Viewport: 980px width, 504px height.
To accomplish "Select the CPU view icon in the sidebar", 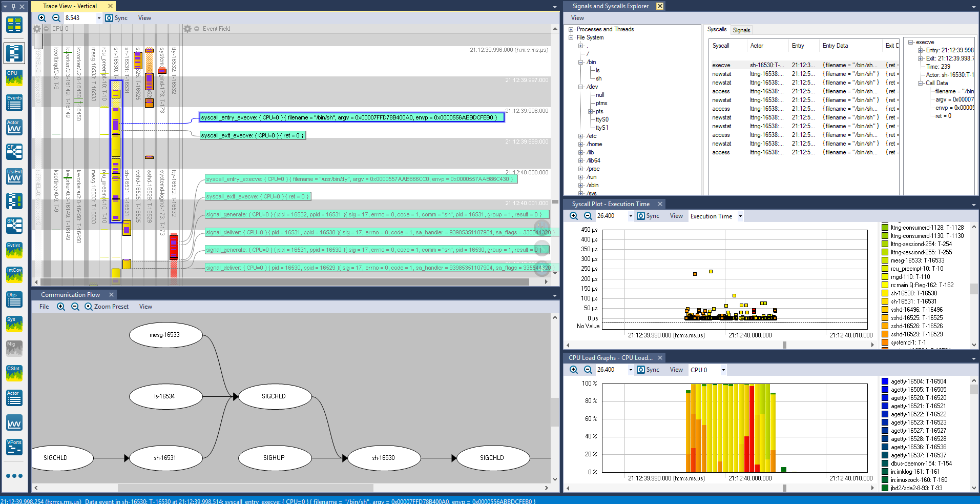I will click(x=14, y=77).
